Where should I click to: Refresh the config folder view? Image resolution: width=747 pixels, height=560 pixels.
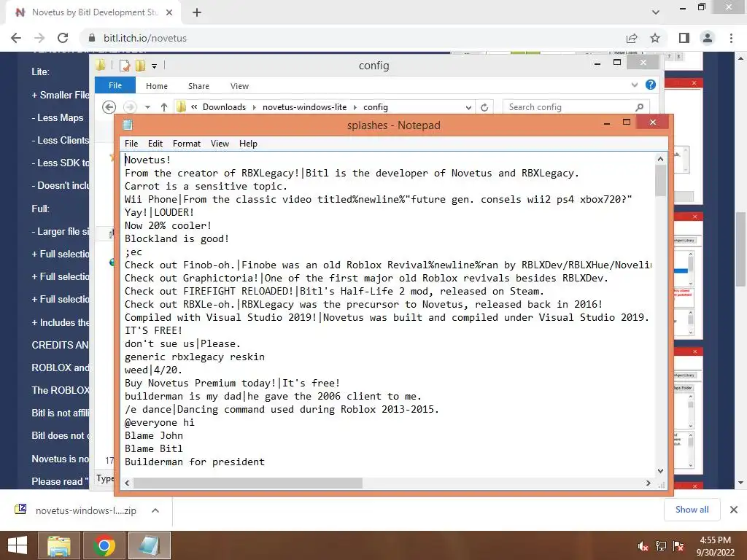pos(484,107)
